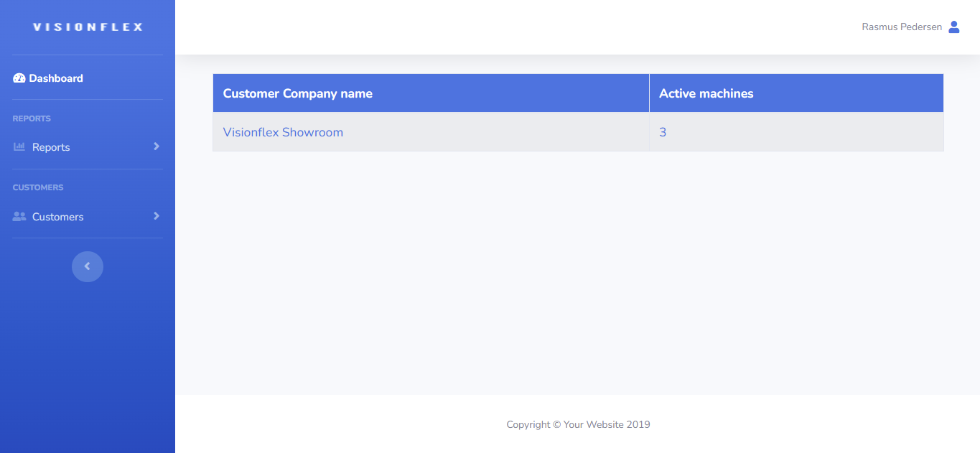Click the footer copyright text
Screen dimensions: 980x453
tap(578, 424)
